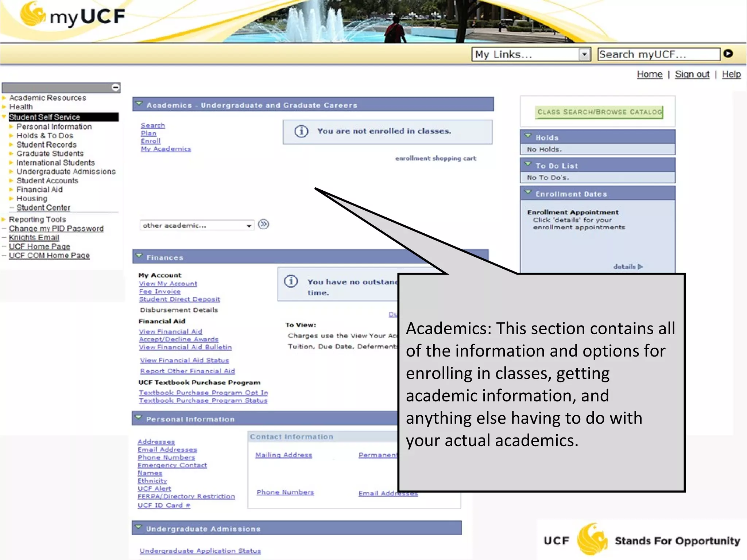Collapse the Finances section triangle
The height and width of the screenshot is (560, 747).
139,256
